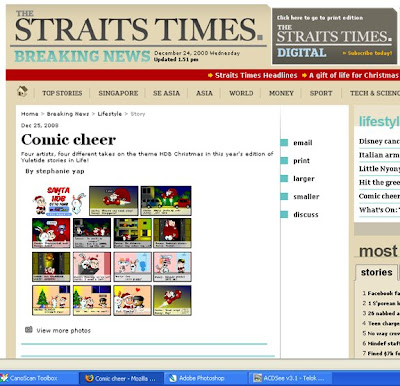The height and width of the screenshot is (386, 400).
Task: Open the TOP STORIES menu
Action: coord(62,93)
